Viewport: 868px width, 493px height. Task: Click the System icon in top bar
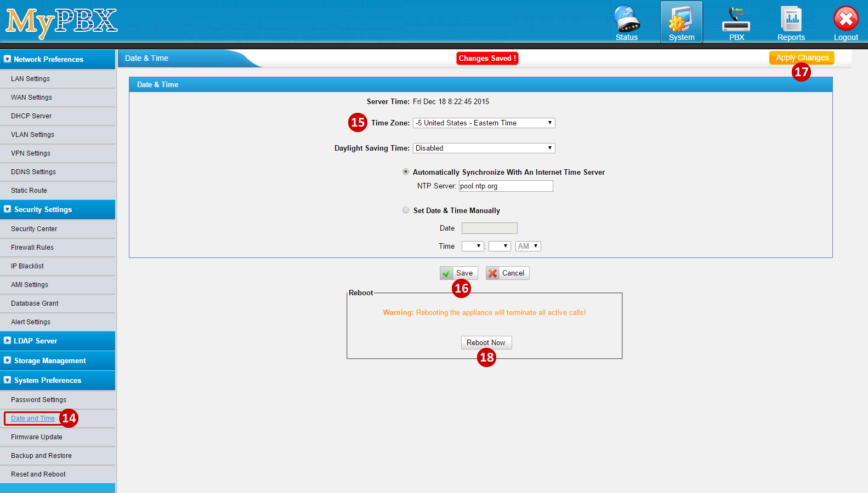point(681,22)
